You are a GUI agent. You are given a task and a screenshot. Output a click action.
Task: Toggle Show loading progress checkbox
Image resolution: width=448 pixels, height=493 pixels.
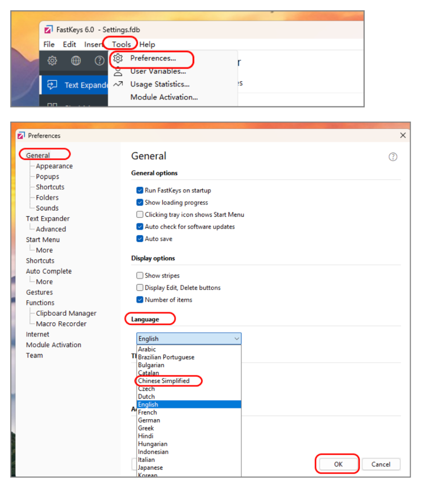coord(140,202)
